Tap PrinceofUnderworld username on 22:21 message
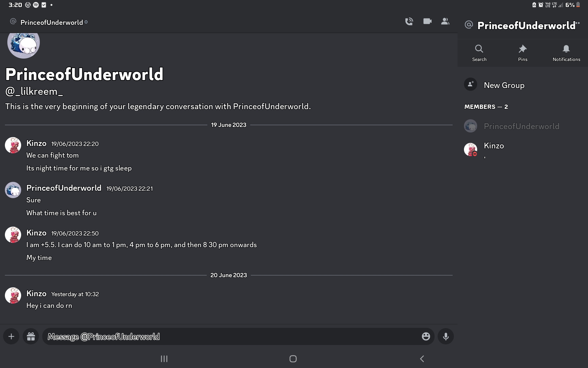 [x=64, y=188]
